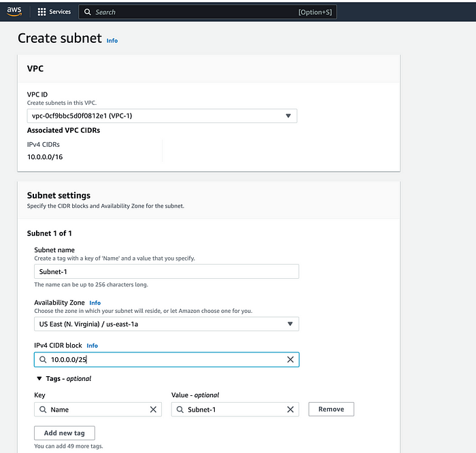Open Info link beside IPv4 CIDR block
476x453 pixels.
[92, 346]
